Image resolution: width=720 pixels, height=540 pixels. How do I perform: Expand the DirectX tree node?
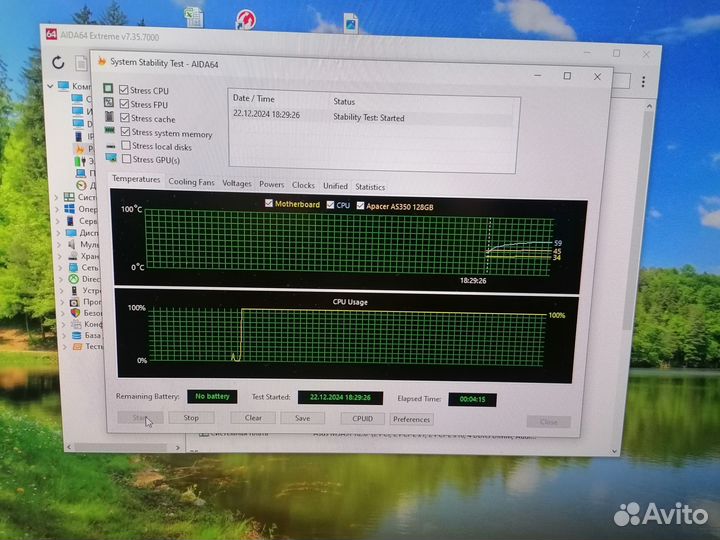click(x=61, y=279)
